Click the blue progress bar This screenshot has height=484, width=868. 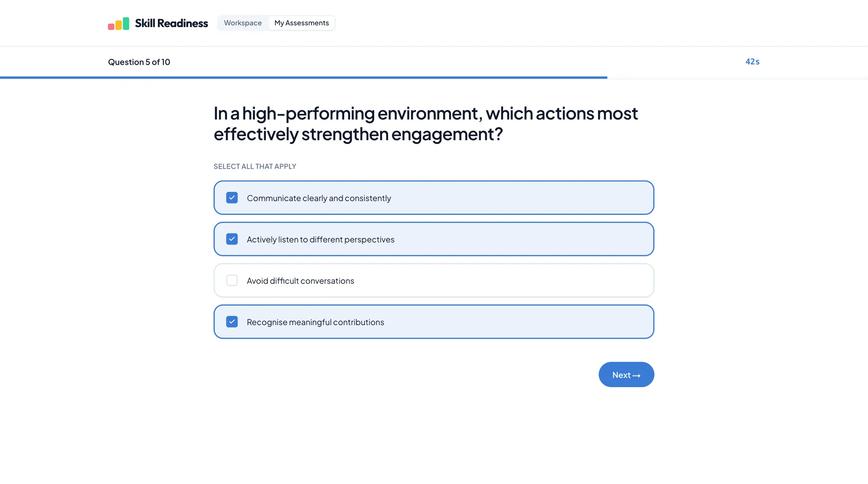pyautogui.click(x=303, y=77)
